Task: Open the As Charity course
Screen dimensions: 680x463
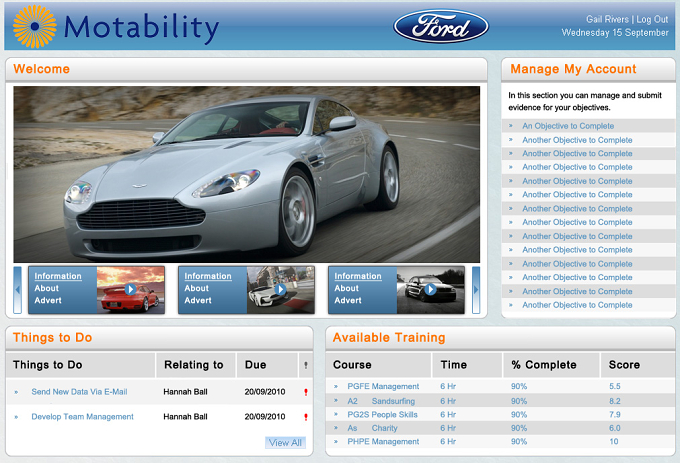Action: coord(373,428)
